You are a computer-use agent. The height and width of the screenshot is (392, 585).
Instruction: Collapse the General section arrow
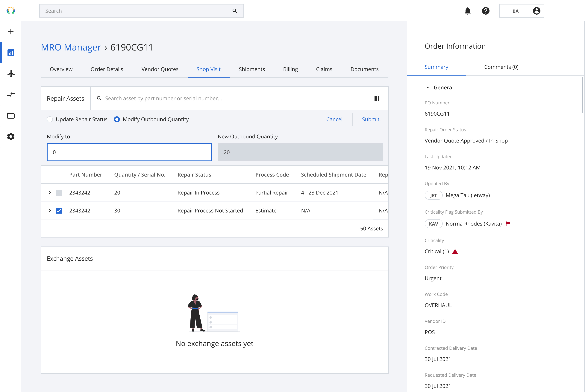(428, 88)
